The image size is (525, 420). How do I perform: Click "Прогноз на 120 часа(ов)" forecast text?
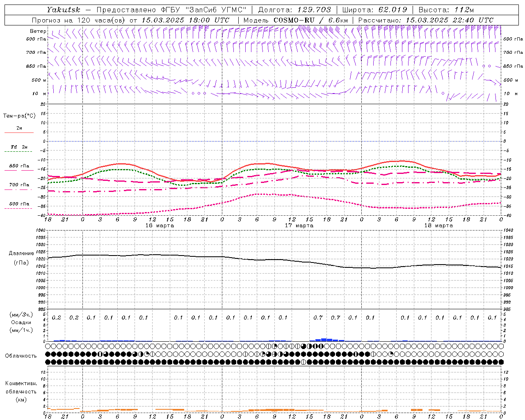[78, 20]
